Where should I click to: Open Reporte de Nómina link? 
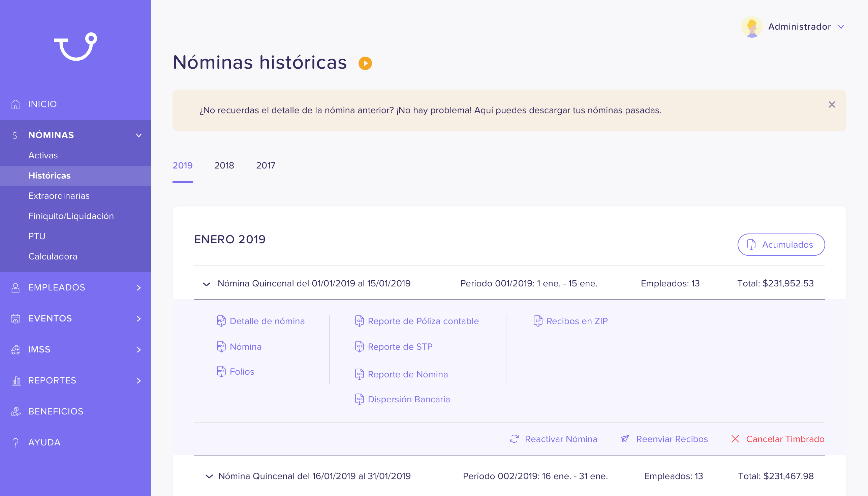coord(408,374)
